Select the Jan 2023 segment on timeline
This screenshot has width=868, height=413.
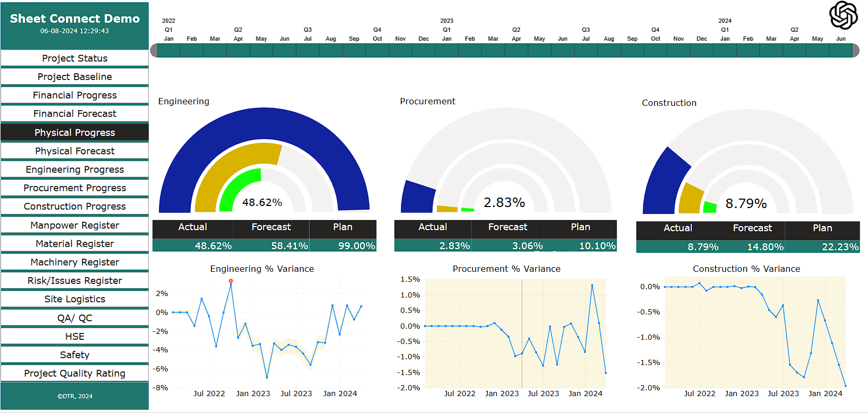coord(447,51)
